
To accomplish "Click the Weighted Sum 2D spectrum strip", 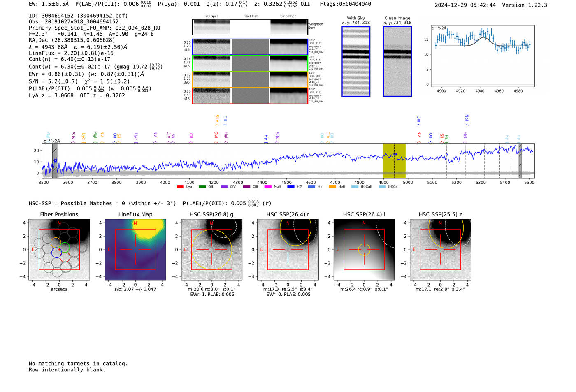I will pyautogui.click(x=250, y=27).
